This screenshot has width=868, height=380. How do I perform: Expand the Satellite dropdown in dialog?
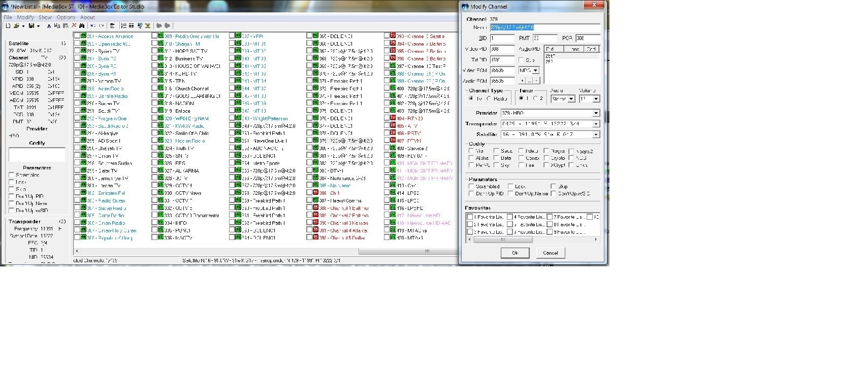click(596, 134)
